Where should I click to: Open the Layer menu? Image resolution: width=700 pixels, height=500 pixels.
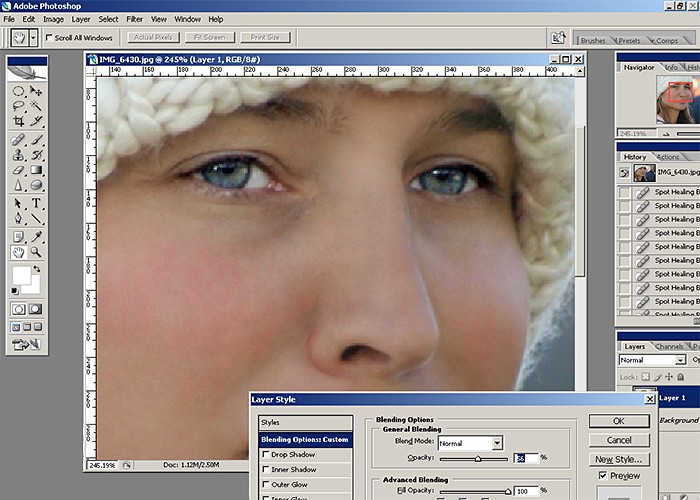[x=81, y=19]
